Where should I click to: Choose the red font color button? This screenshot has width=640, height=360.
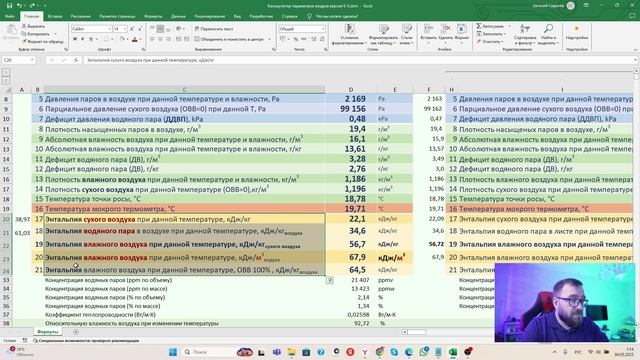[x=135, y=39]
